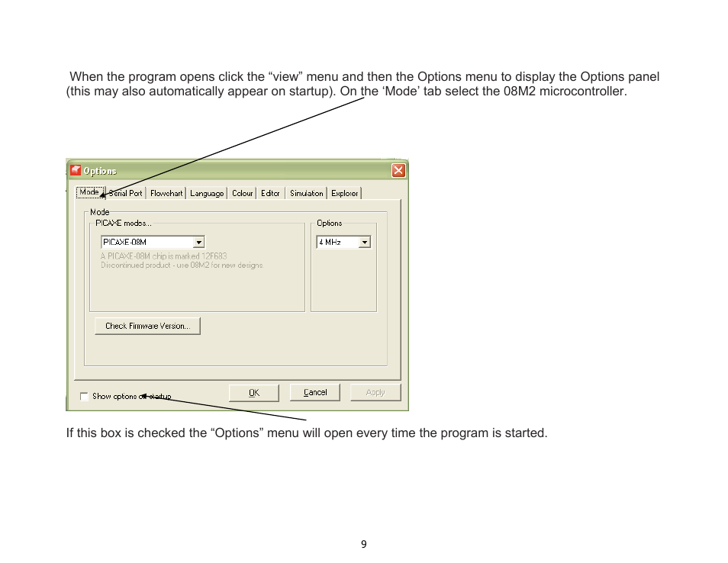Click the 'PICAXE-08M chip is marked 12F683' note
The height and width of the screenshot is (563, 728).
pyautogui.click(x=164, y=256)
